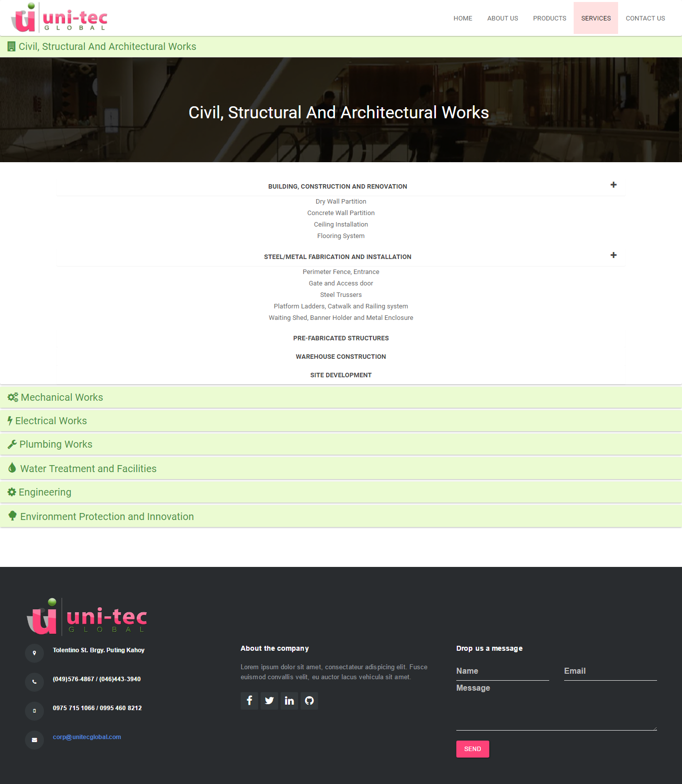Expand the Electrical Works section
This screenshot has height=784, width=682.
pos(341,421)
